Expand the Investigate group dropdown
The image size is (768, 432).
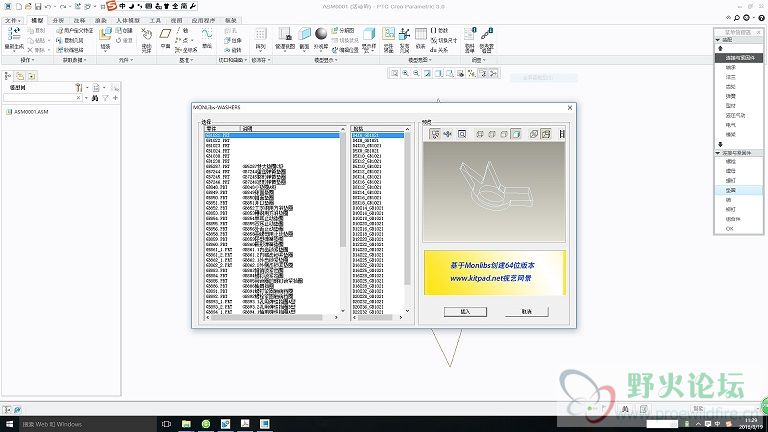[479, 60]
